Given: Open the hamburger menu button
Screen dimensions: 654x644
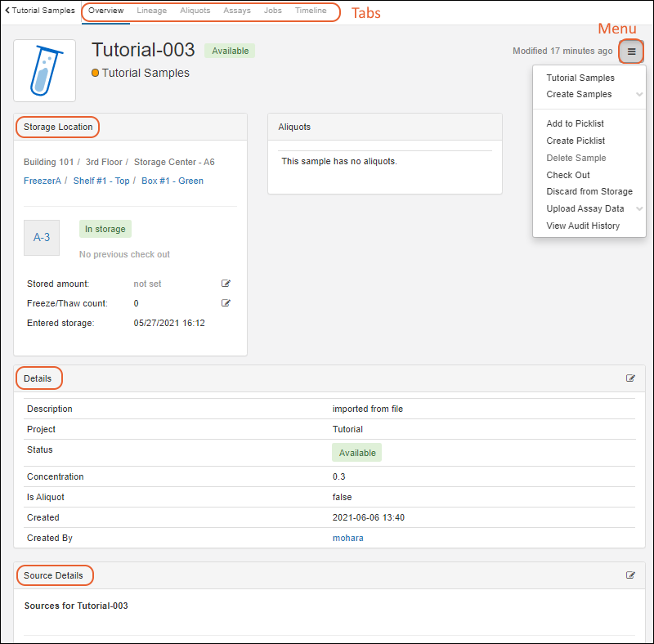Looking at the screenshot, I should tap(631, 51).
